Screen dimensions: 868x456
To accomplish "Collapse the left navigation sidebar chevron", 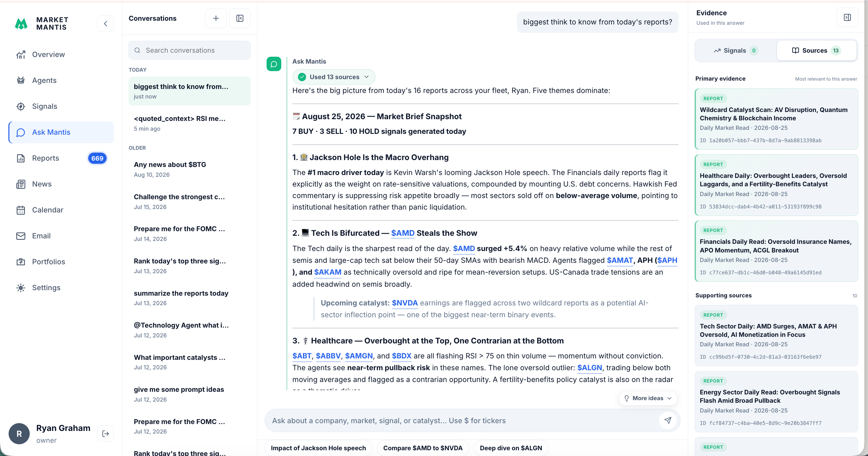I will (x=105, y=24).
